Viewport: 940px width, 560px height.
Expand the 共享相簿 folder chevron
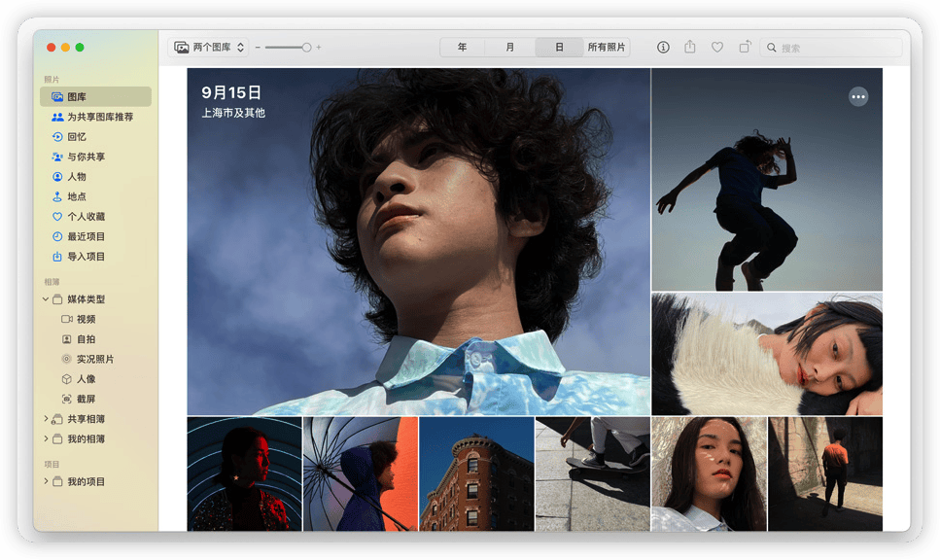[46, 418]
